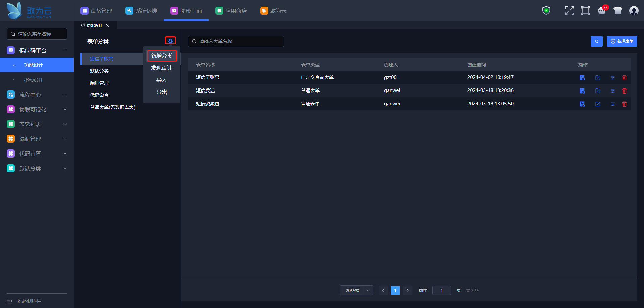This screenshot has height=308, width=644.
Task: Select page 1 in pagination
Action: coord(395,290)
